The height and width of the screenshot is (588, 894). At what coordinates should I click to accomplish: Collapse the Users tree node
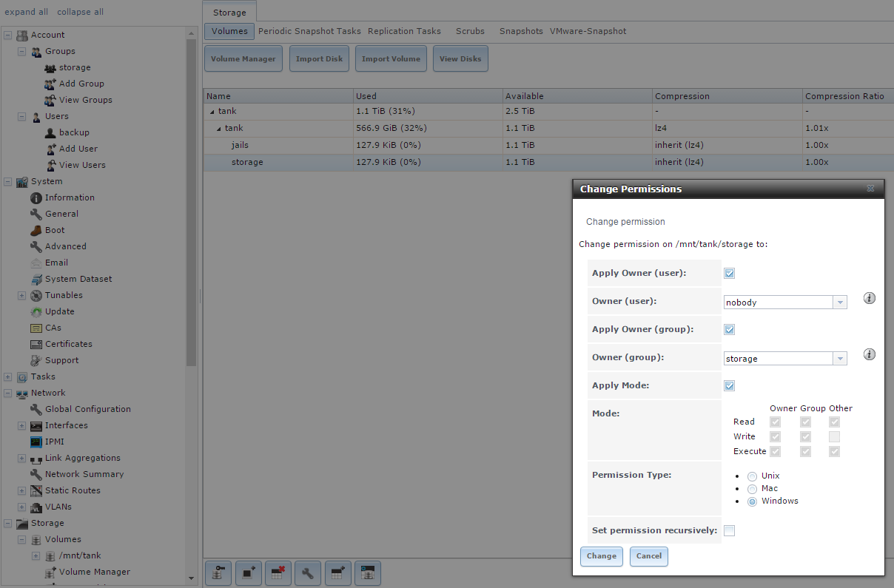[x=22, y=116]
